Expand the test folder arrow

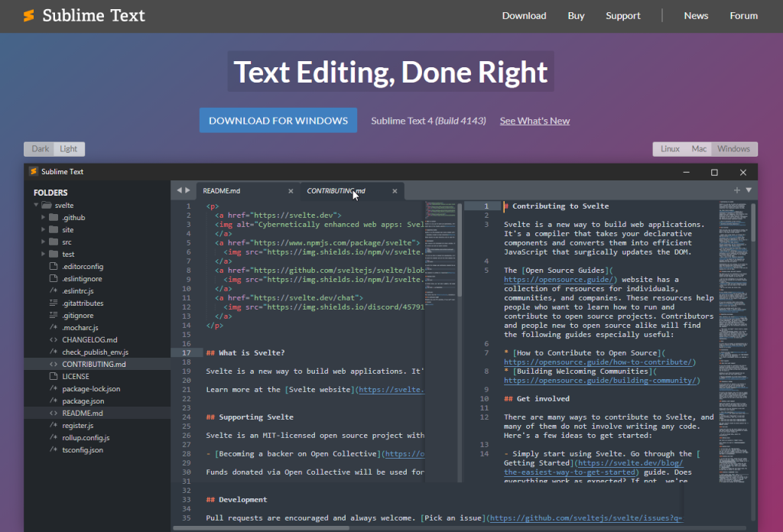43,254
